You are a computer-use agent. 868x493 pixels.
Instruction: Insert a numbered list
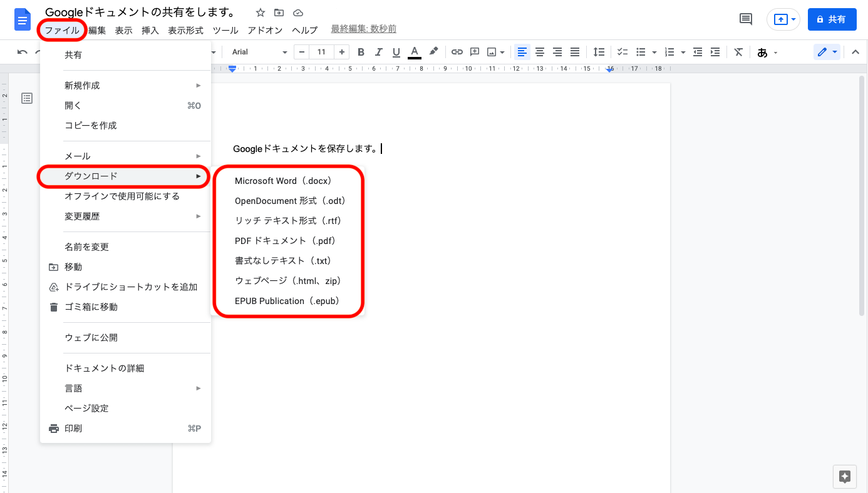669,53
